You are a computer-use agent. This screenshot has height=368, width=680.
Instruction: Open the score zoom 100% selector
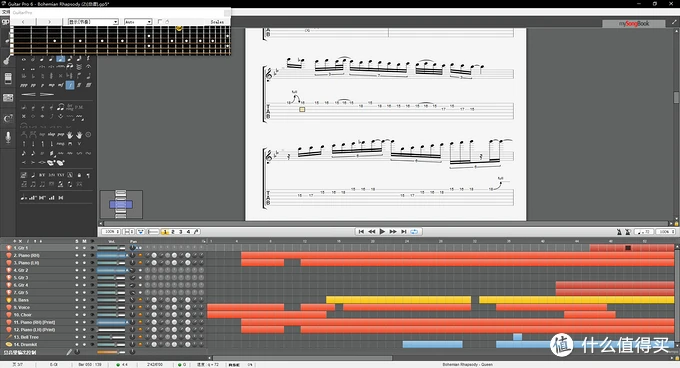point(111,232)
